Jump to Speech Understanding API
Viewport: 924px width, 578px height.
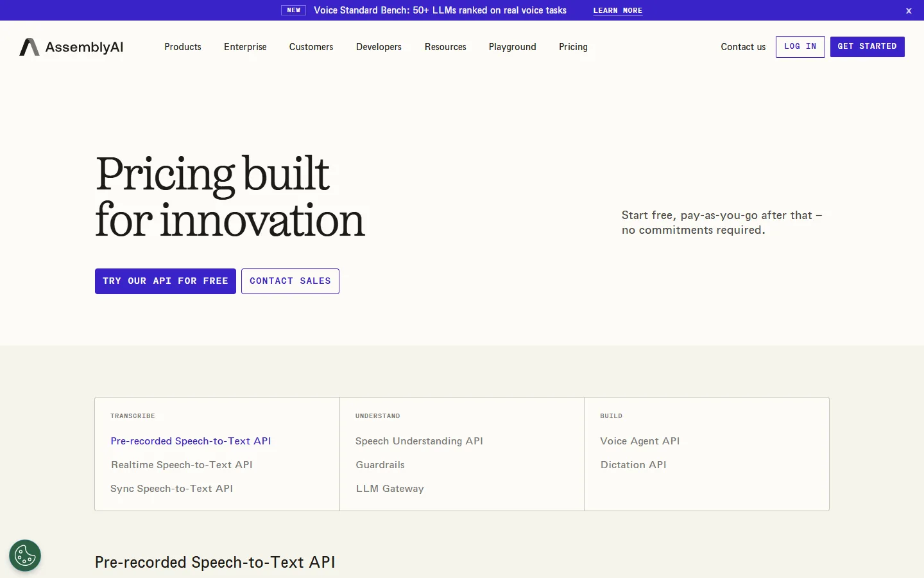click(x=419, y=441)
